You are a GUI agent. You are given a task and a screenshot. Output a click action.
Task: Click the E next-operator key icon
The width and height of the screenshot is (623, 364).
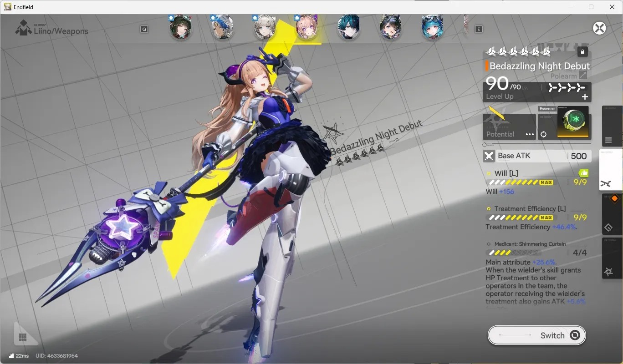click(479, 29)
